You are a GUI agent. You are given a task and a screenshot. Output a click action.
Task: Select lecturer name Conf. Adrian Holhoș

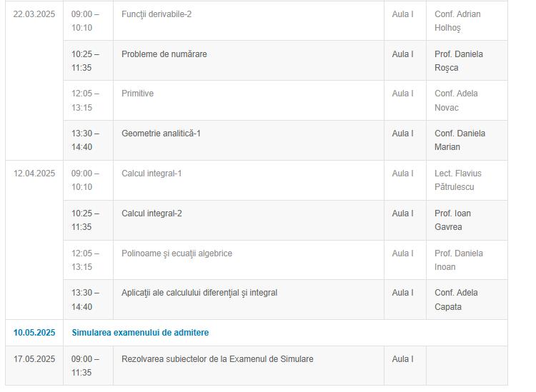pos(457,21)
